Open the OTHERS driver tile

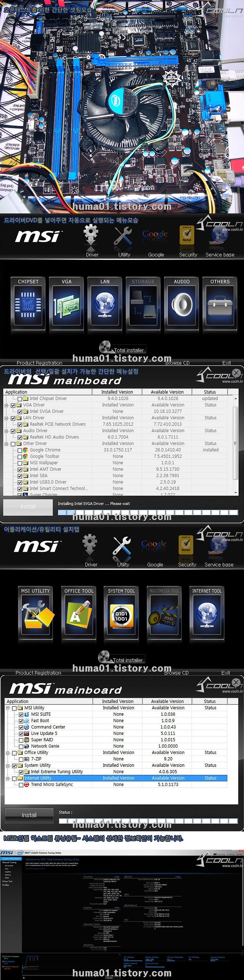pos(220,303)
